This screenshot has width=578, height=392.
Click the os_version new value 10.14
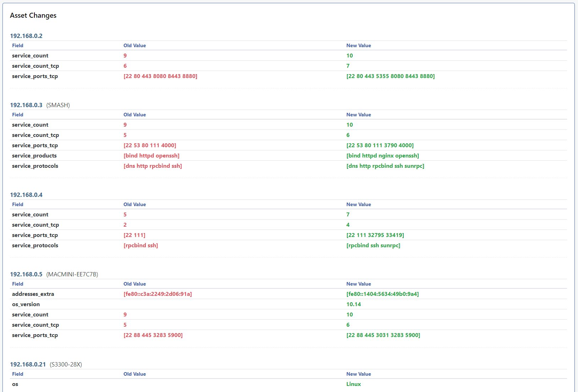click(x=353, y=304)
